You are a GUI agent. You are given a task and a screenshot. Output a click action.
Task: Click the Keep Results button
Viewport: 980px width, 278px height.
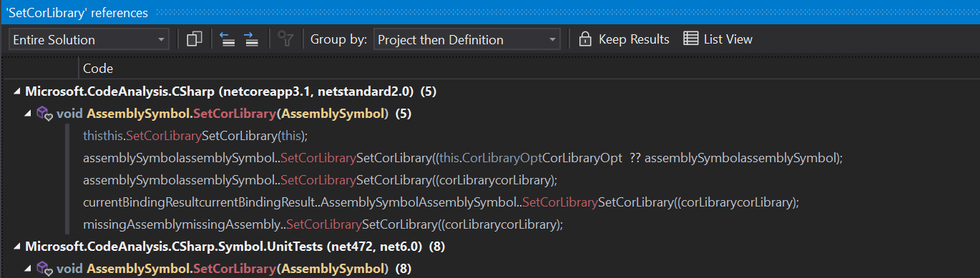coord(624,39)
